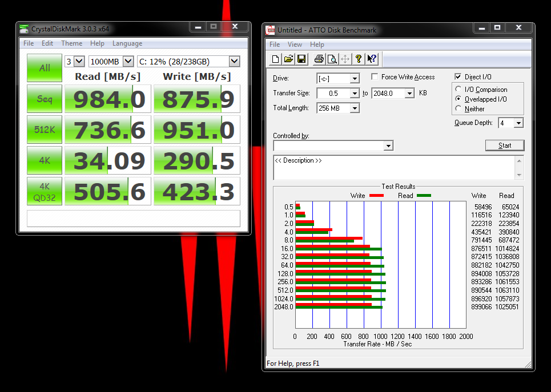Open ATTO File menu

pyautogui.click(x=275, y=45)
